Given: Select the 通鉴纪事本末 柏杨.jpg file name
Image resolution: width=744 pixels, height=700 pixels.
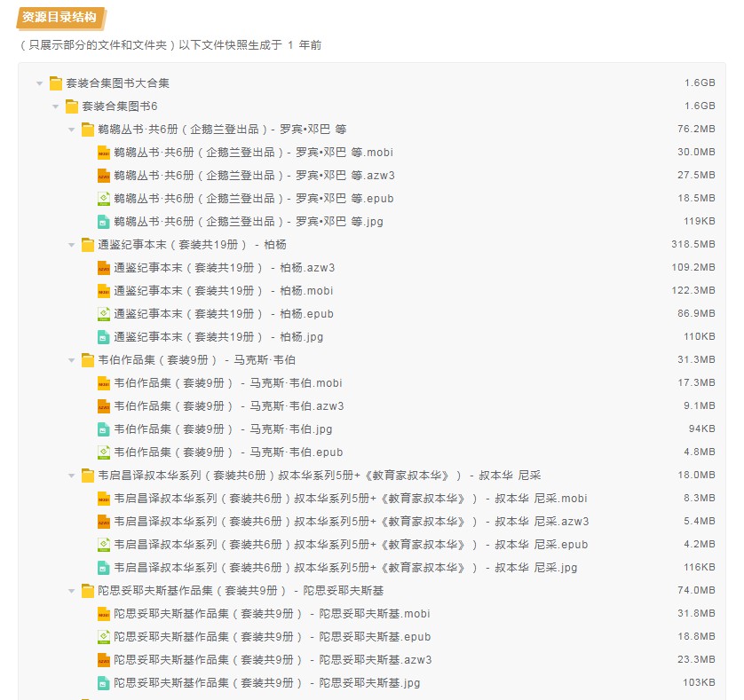Looking at the screenshot, I should coord(218,337).
